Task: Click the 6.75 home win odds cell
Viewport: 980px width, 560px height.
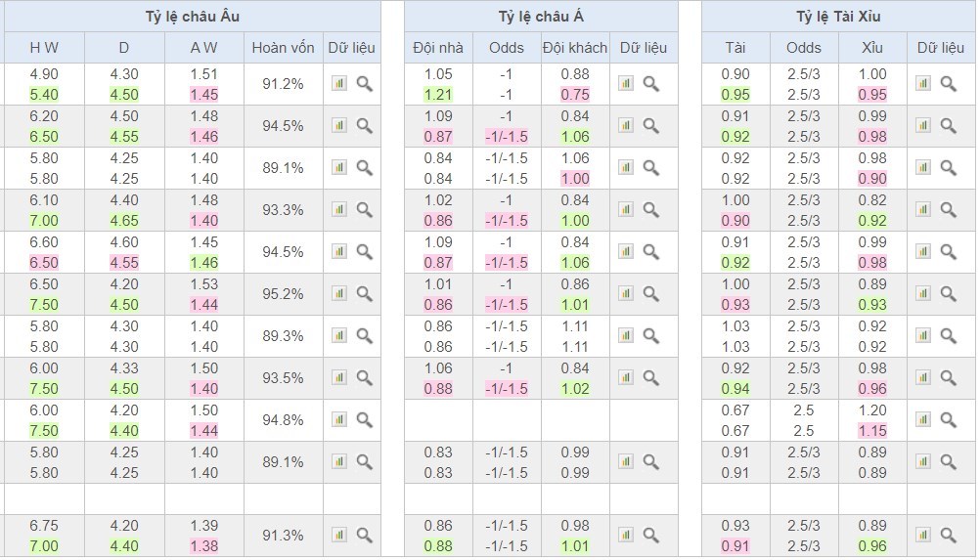Action: [x=44, y=526]
